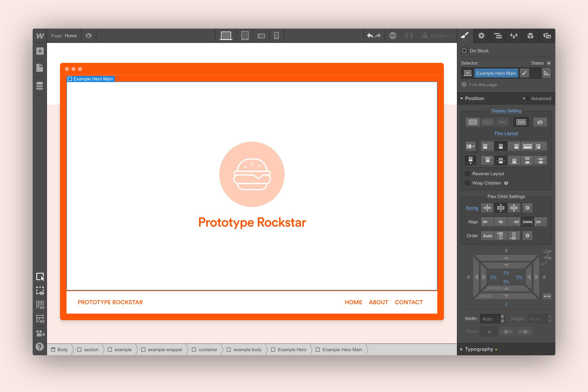Enable the Wrap Children checkbox

468,183
